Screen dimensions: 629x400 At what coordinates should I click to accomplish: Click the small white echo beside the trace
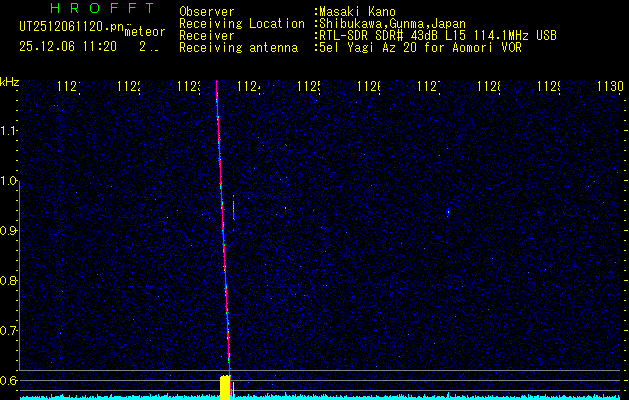[x=233, y=208]
